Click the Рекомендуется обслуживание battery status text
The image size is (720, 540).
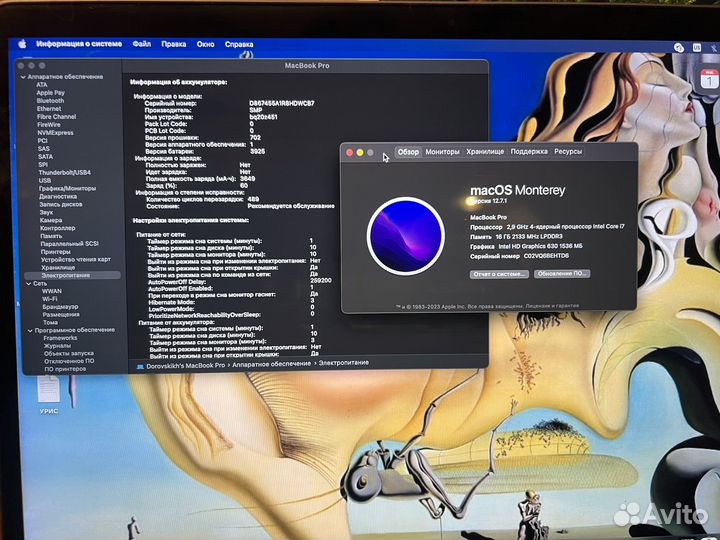291,206
